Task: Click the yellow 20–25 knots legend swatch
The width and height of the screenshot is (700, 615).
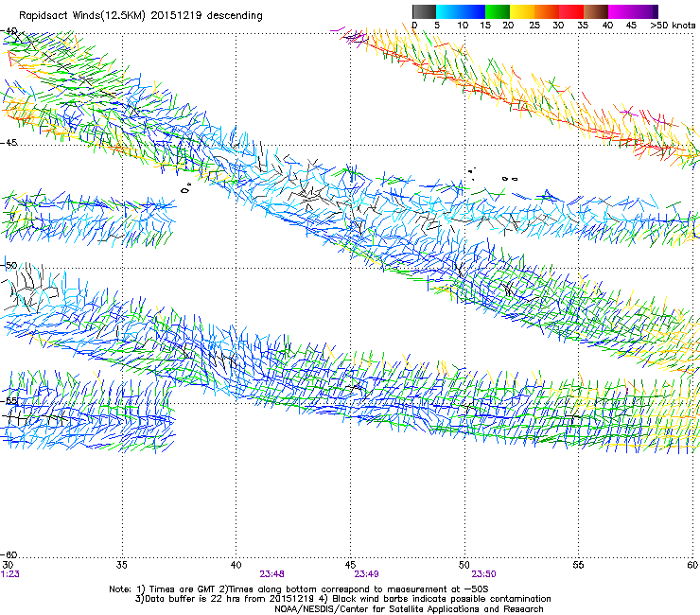Action: (522, 11)
